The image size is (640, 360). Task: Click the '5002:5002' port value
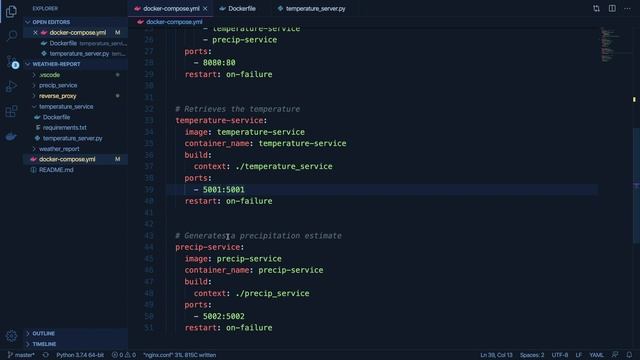[223, 316]
